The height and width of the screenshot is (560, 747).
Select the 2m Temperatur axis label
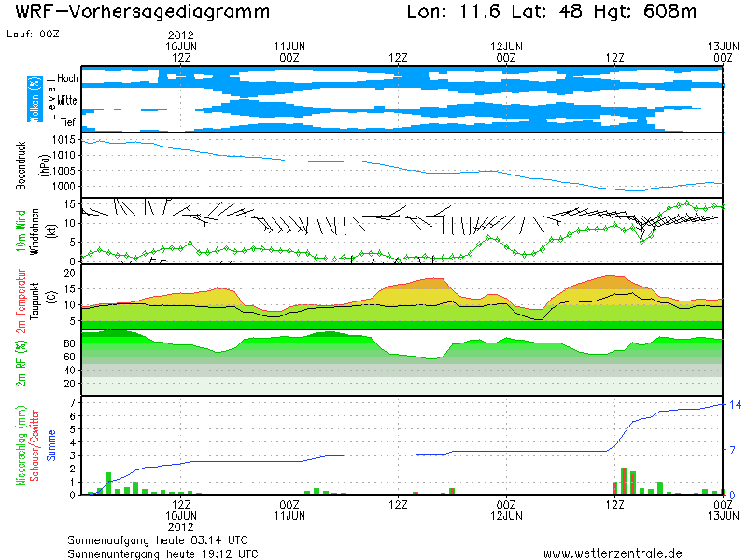pos(21,301)
